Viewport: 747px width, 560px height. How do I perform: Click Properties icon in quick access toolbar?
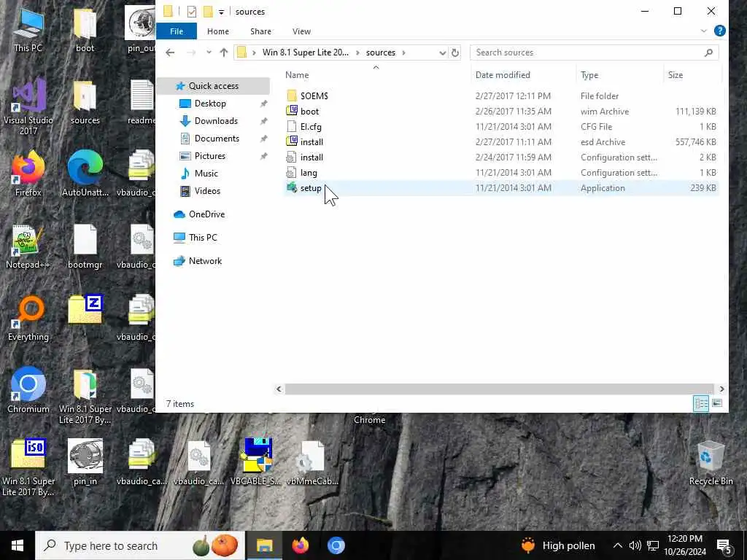[x=192, y=12]
